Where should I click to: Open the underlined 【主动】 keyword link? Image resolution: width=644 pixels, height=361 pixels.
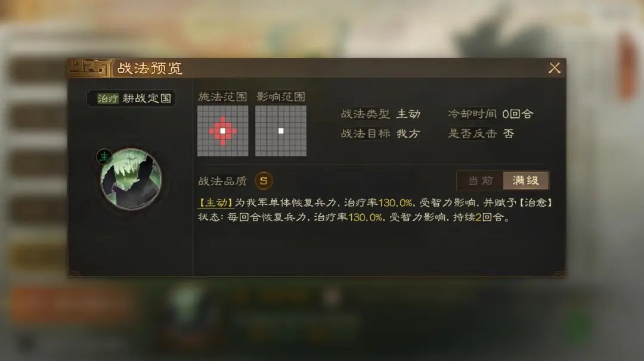[x=216, y=203]
